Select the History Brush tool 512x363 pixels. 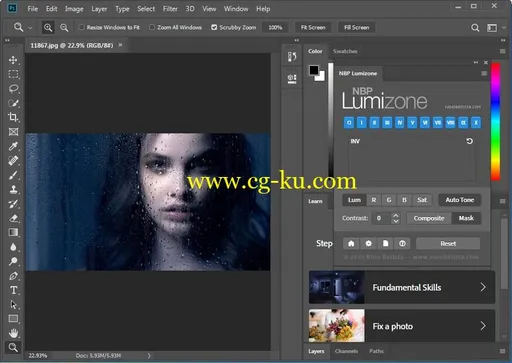click(13, 204)
